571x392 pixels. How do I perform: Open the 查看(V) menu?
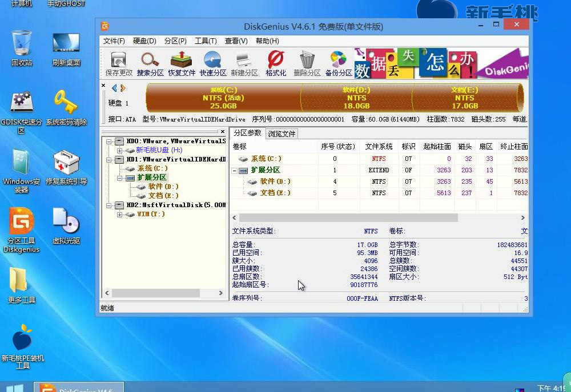click(x=236, y=41)
